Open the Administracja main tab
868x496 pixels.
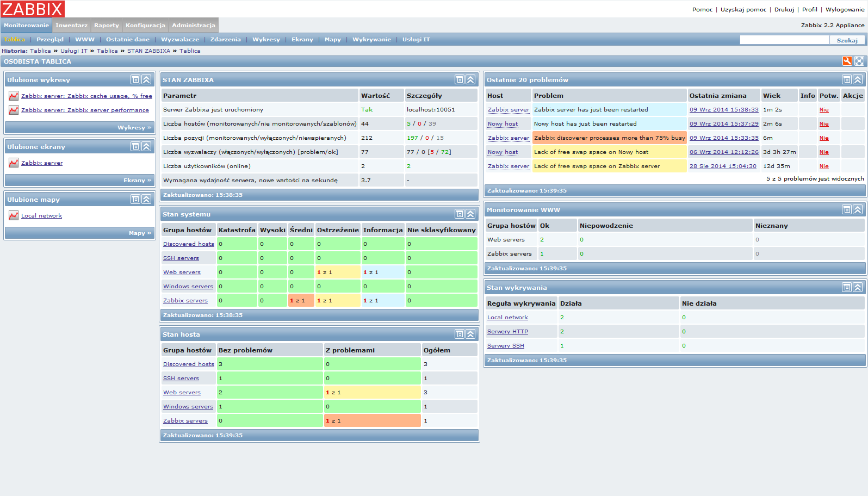194,25
